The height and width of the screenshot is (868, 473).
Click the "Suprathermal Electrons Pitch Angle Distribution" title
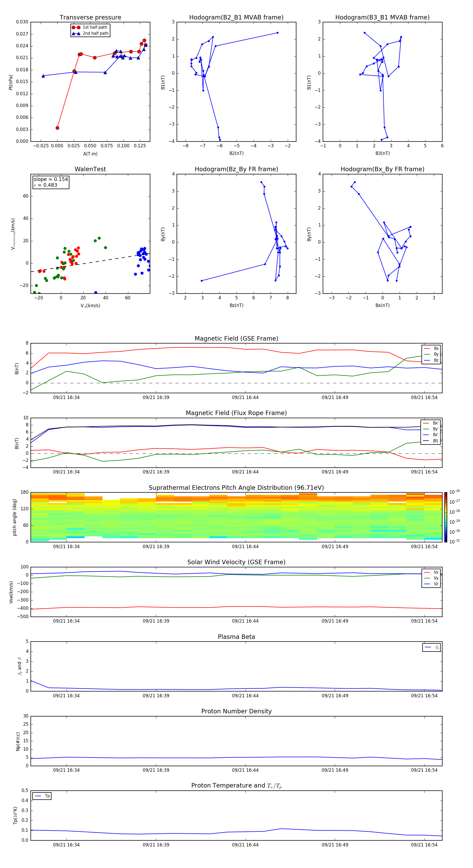click(x=236, y=488)
